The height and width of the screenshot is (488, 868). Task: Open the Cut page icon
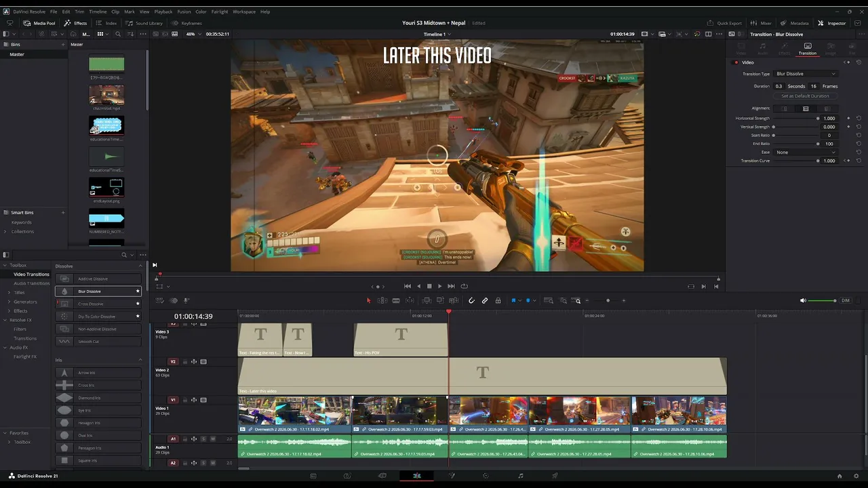382,476
